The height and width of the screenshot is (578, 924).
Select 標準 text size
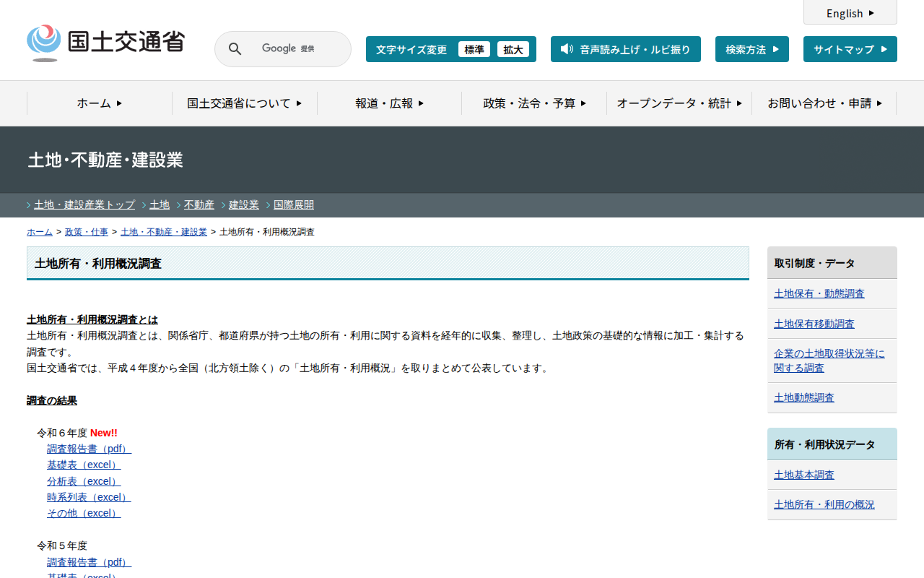coord(474,49)
